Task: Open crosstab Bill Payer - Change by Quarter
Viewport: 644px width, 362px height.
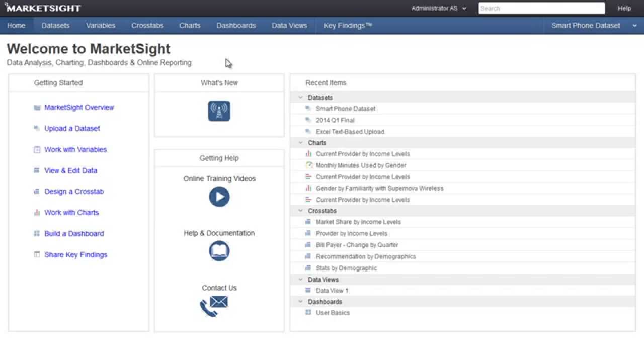Action: 357,245
